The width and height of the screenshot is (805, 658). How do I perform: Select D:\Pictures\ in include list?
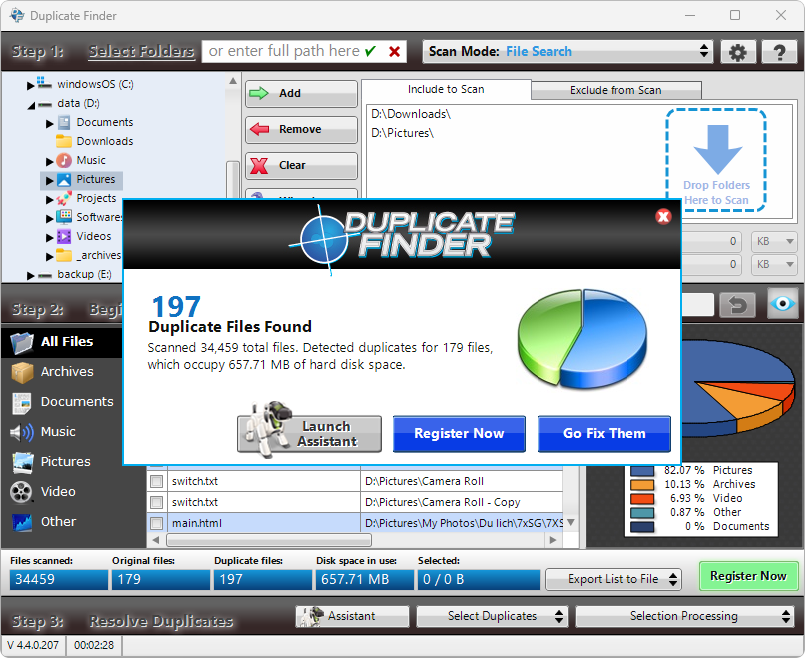click(x=402, y=133)
